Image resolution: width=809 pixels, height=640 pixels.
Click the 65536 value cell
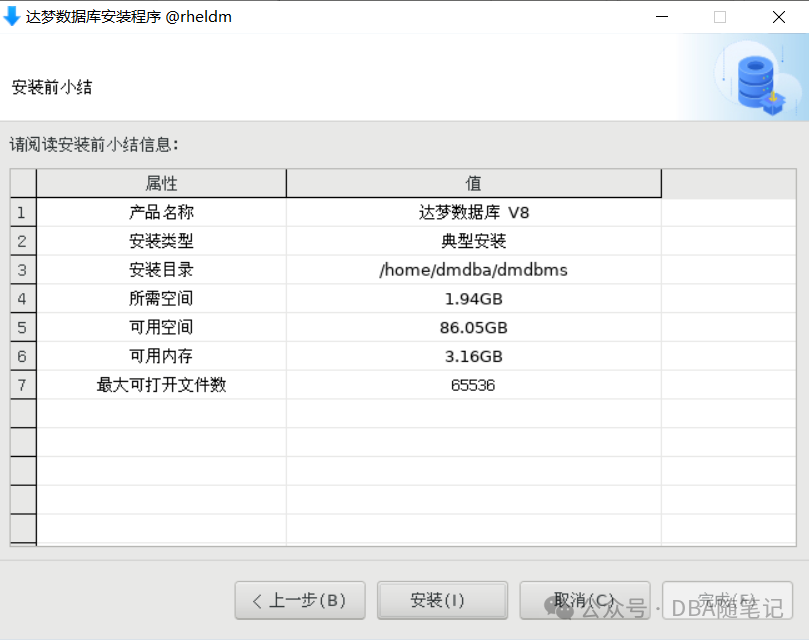[x=473, y=386]
